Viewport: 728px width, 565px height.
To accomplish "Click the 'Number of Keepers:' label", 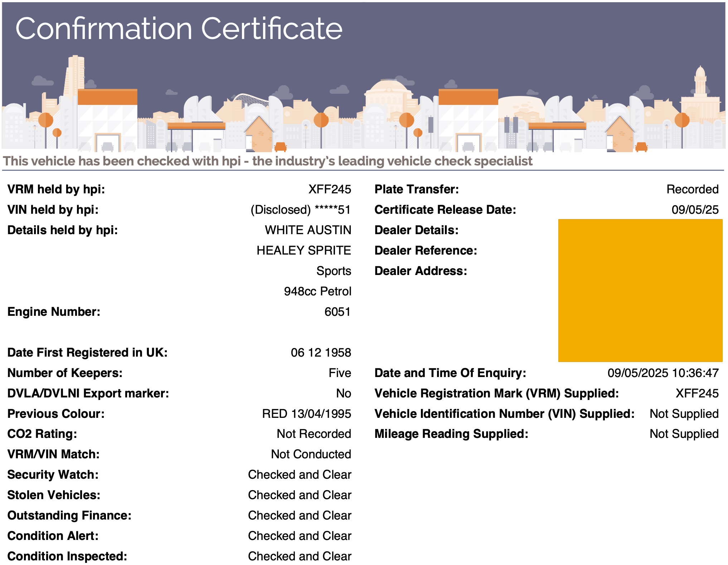I will coord(65,373).
